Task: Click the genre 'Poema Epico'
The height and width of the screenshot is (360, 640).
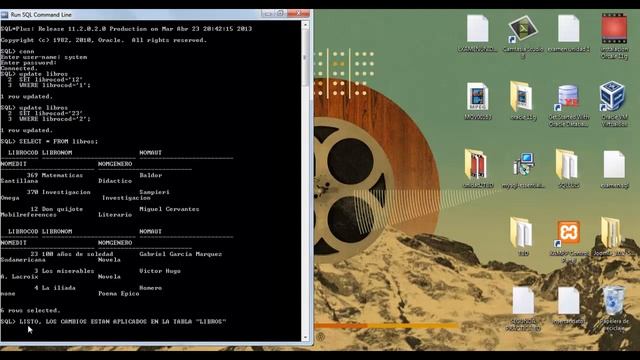Action: pos(119,293)
